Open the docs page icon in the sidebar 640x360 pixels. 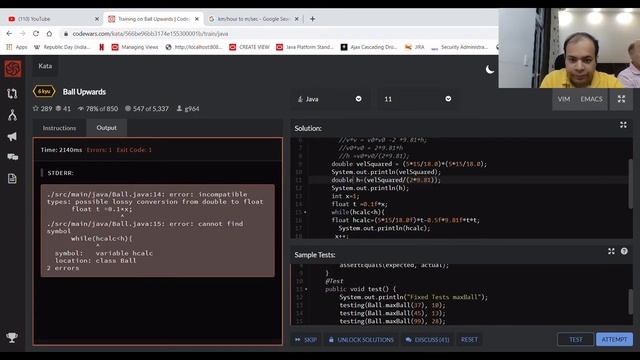tap(12, 178)
